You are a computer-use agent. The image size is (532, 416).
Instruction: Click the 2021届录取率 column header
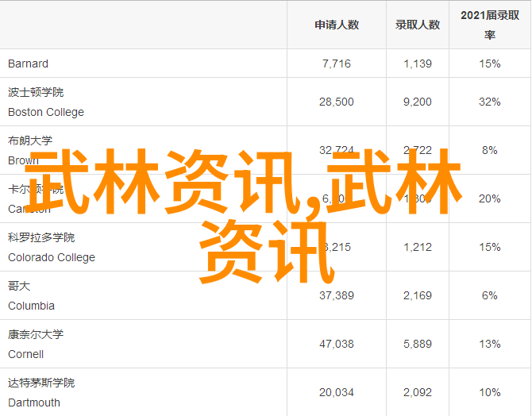(490, 25)
